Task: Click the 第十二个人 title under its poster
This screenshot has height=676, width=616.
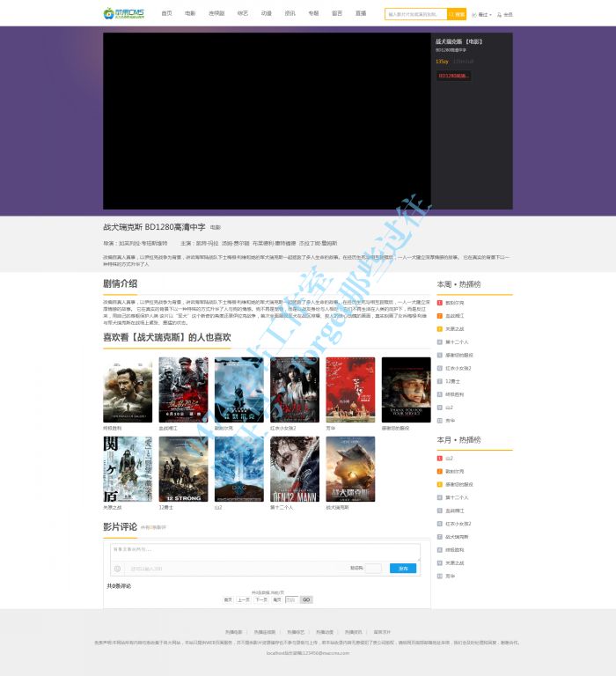Action: [282, 507]
